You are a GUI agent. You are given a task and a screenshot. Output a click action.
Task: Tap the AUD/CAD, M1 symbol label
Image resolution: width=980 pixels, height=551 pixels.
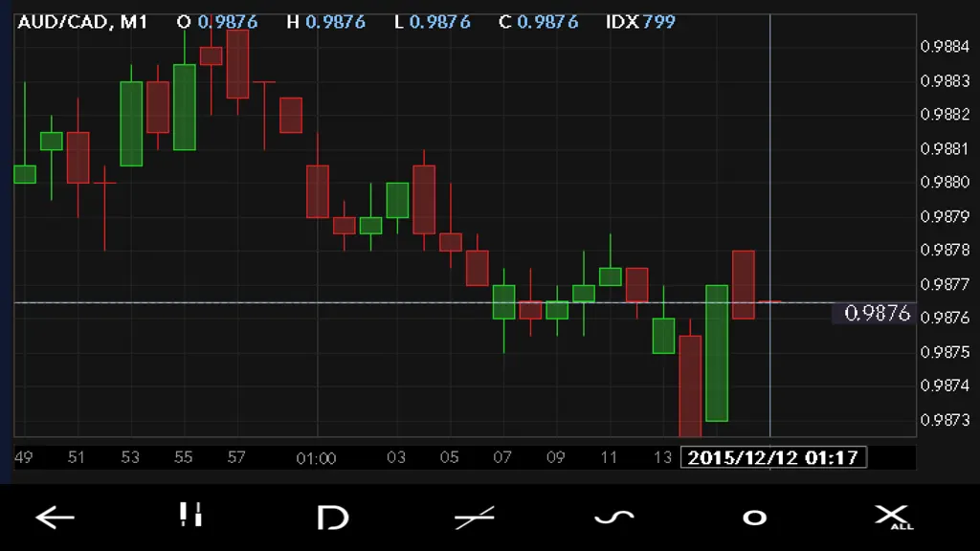point(82,22)
